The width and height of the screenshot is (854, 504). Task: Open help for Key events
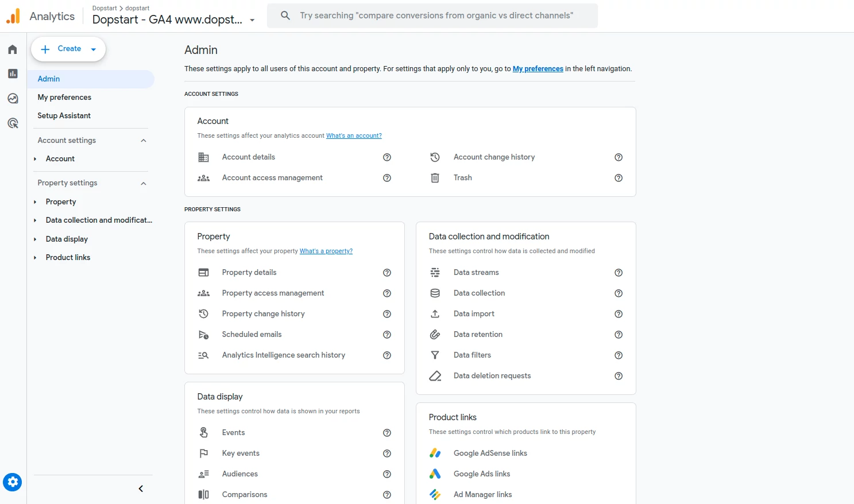point(387,453)
